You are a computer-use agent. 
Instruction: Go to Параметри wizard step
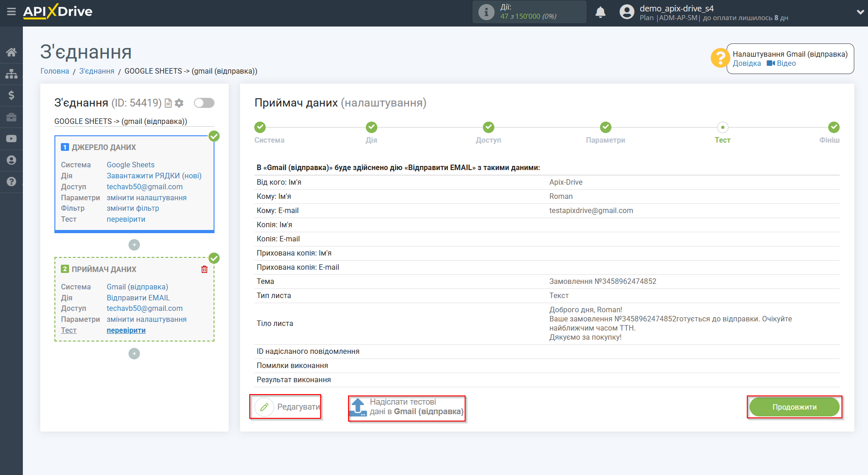pos(605,127)
